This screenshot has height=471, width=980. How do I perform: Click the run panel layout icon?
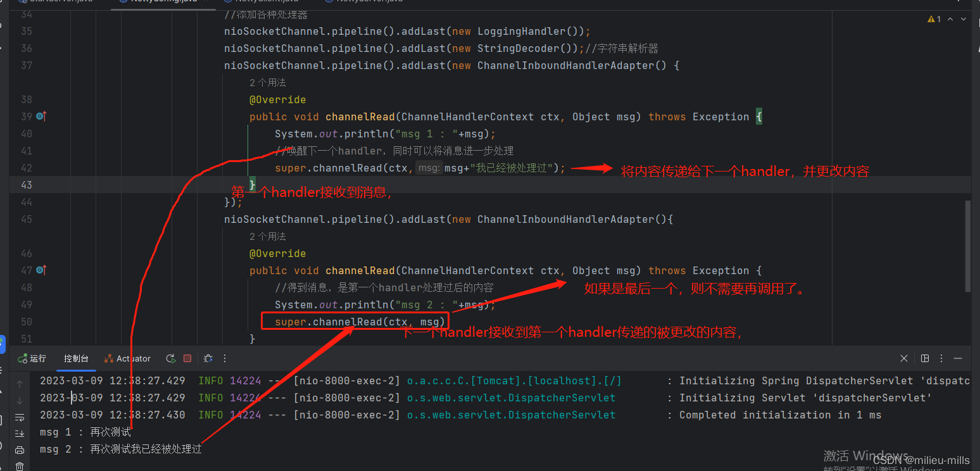pos(925,358)
